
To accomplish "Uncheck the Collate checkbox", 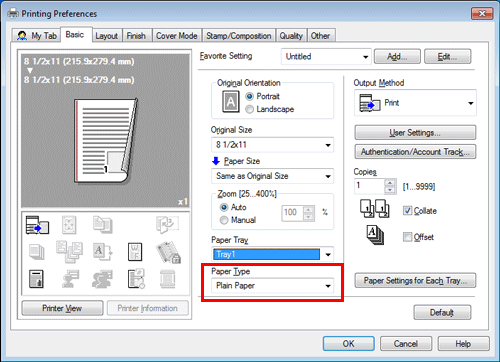I will pos(407,211).
